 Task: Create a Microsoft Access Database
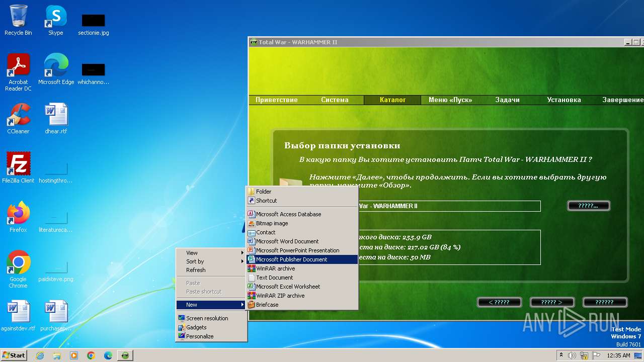[x=302, y=214]
